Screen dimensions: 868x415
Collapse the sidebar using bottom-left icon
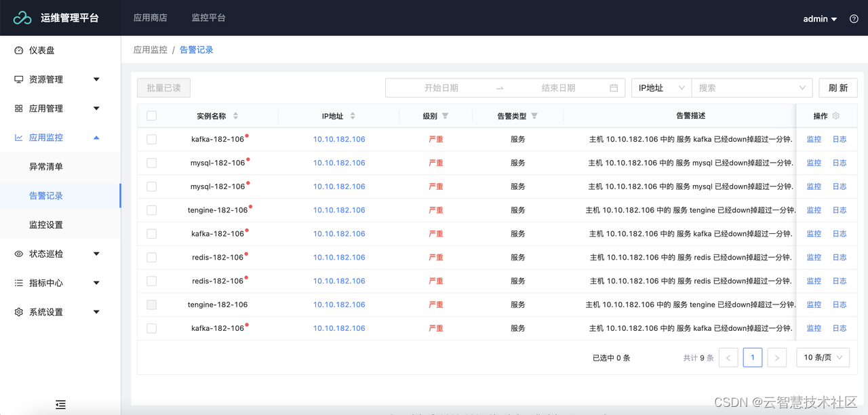click(60, 404)
